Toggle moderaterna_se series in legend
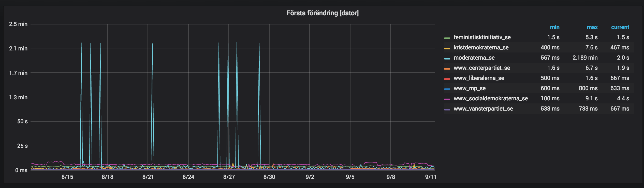The width and height of the screenshot is (644, 188). coord(474,58)
